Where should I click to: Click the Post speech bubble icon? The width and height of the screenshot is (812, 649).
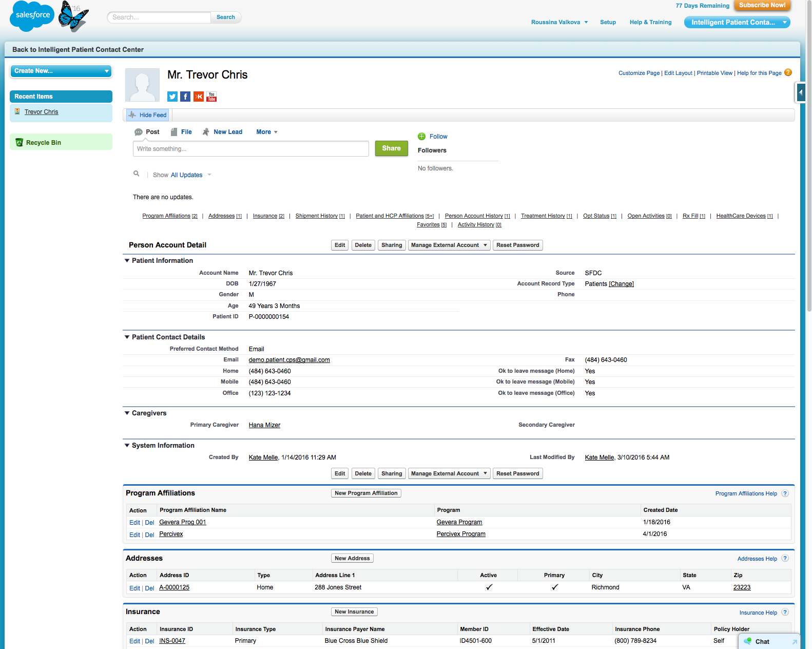(139, 132)
